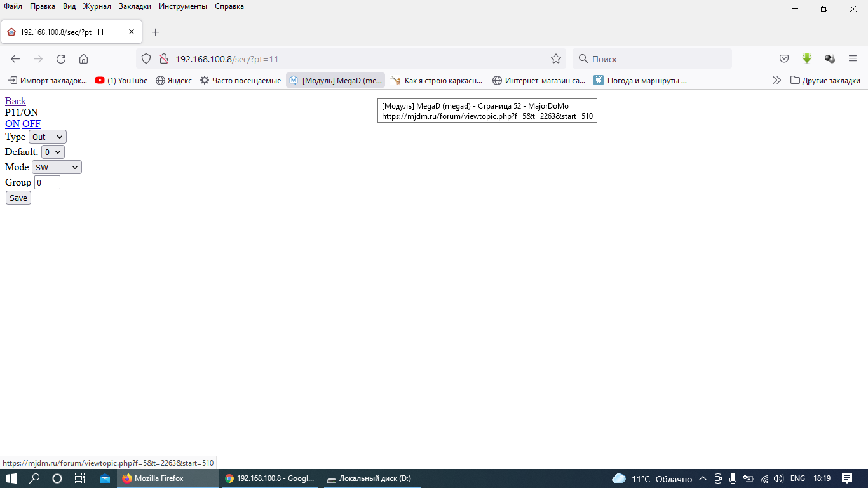Open the Журнал menu
The image size is (868, 488).
(97, 6)
